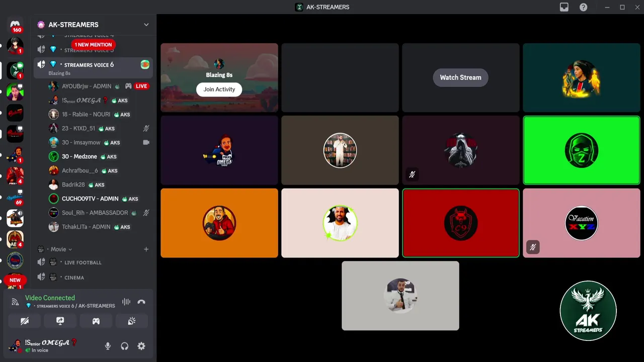644x362 pixels.
Task: Click the Watch Stream button
Action: [460, 77]
